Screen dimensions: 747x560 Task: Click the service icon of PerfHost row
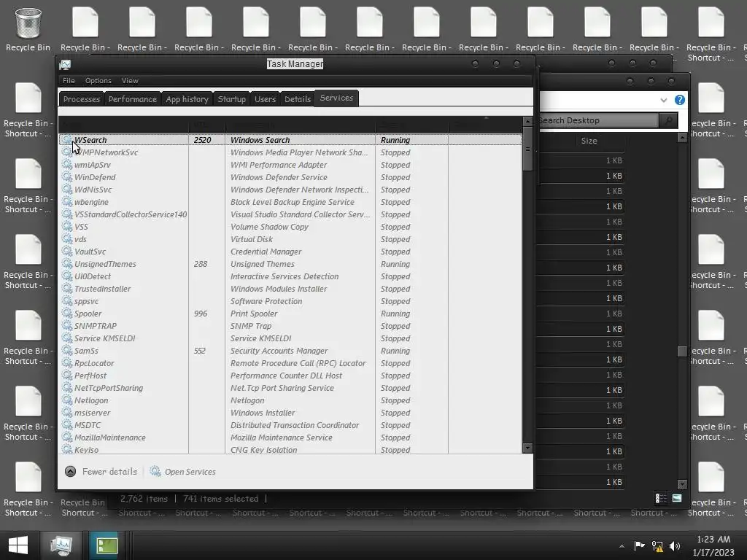click(x=67, y=375)
